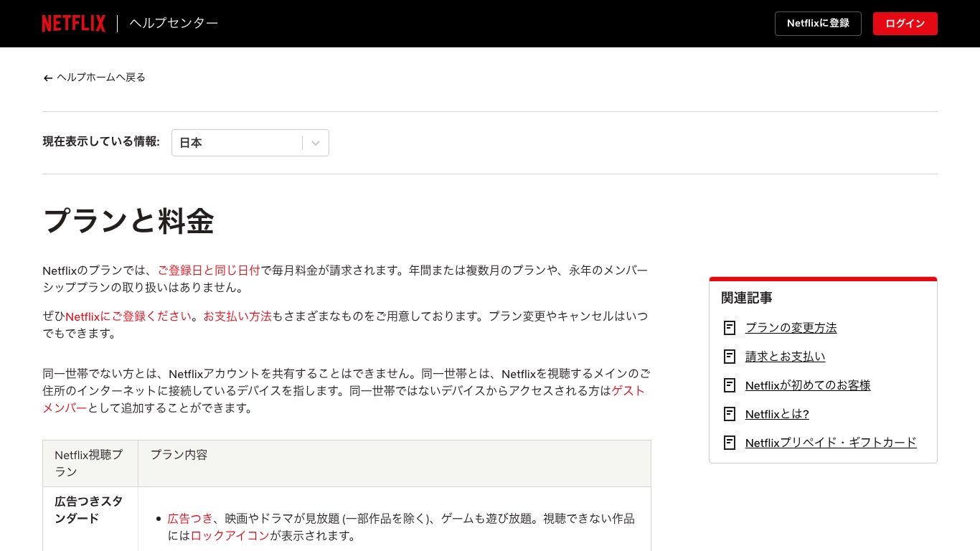This screenshot has width=980, height=551.
Task: Open the お支払い方法 link
Action: coord(237,316)
